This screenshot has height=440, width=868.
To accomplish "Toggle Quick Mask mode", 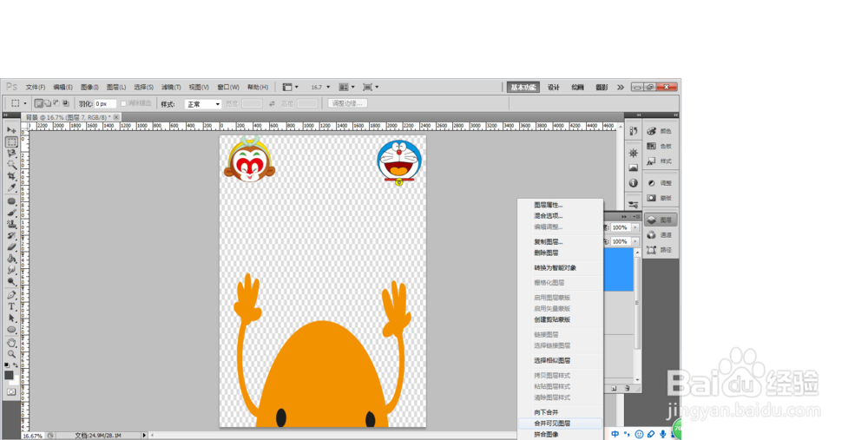I will (11, 392).
